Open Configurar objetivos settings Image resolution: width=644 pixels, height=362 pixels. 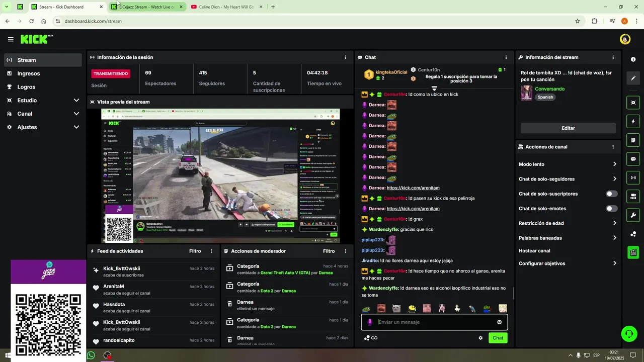(568, 263)
